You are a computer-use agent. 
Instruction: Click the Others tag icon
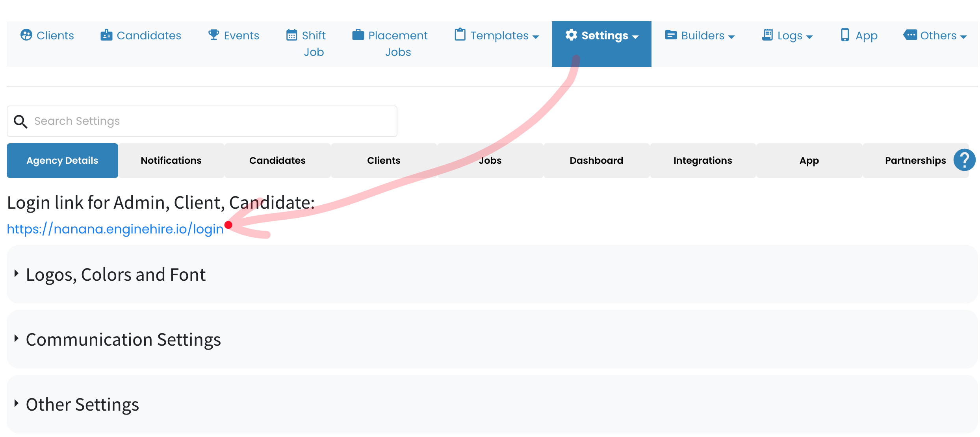(910, 35)
